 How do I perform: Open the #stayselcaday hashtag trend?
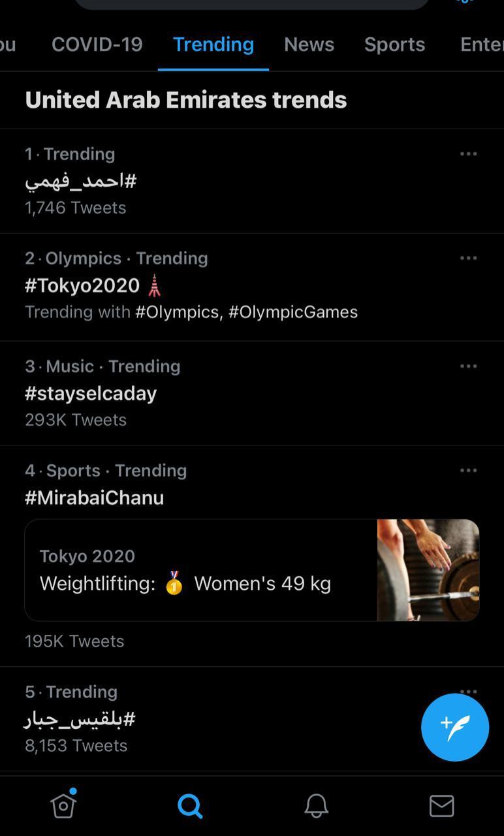click(x=91, y=393)
